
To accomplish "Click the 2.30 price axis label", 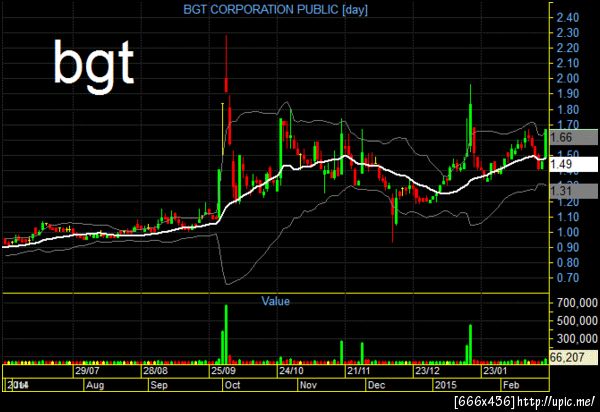I will [568, 33].
